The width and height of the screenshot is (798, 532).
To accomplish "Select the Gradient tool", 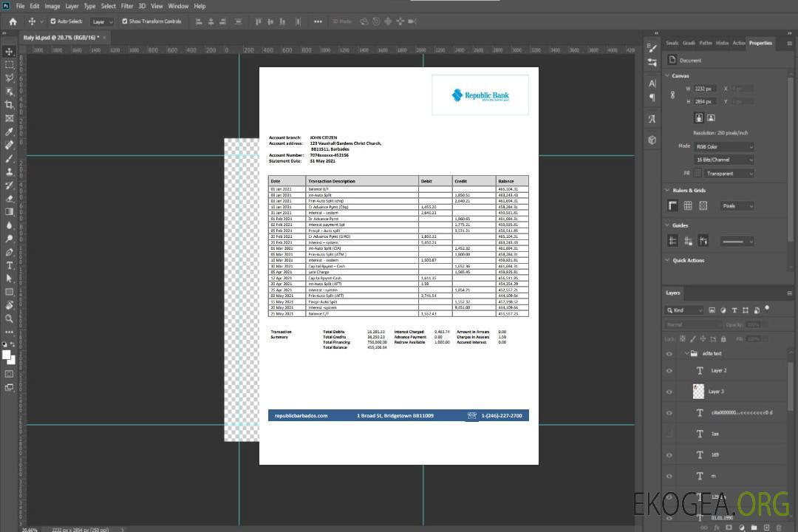I will [9, 212].
